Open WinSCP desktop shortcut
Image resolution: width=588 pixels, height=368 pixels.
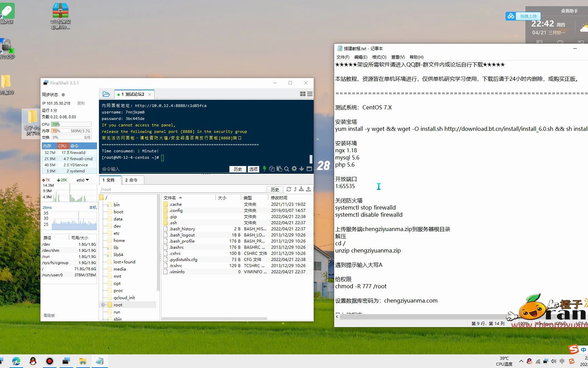coord(7,49)
